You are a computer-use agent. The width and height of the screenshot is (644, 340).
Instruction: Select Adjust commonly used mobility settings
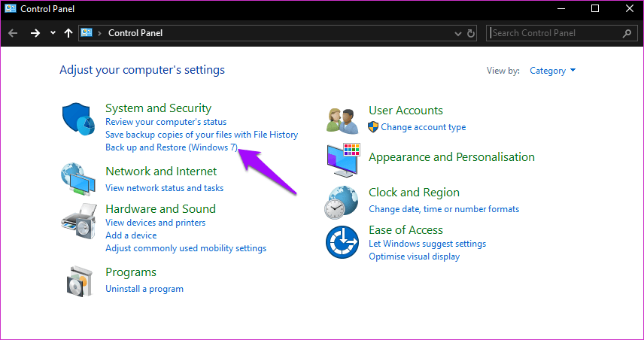tap(186, 248)
